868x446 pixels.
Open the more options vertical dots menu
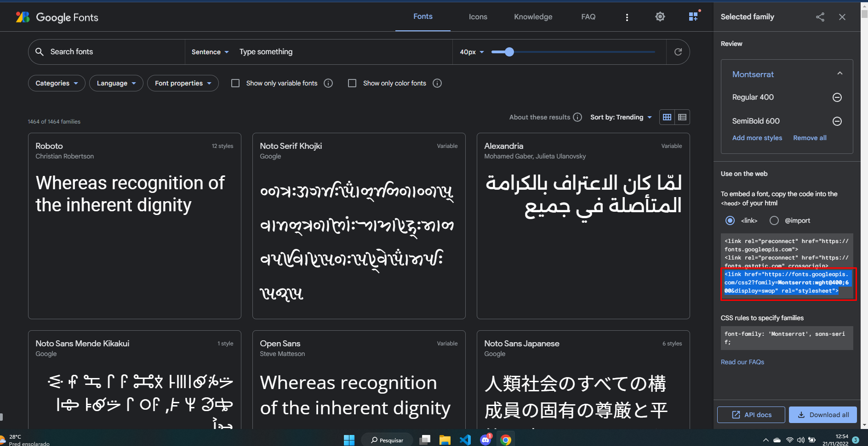[627, 17]
